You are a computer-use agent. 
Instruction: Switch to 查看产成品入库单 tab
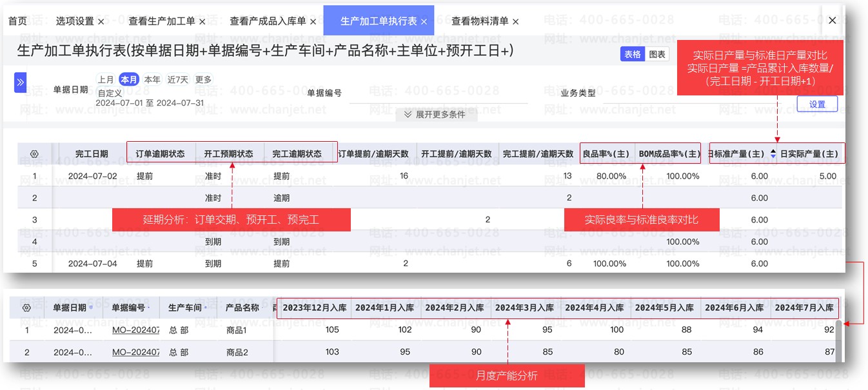coord(268,21)
